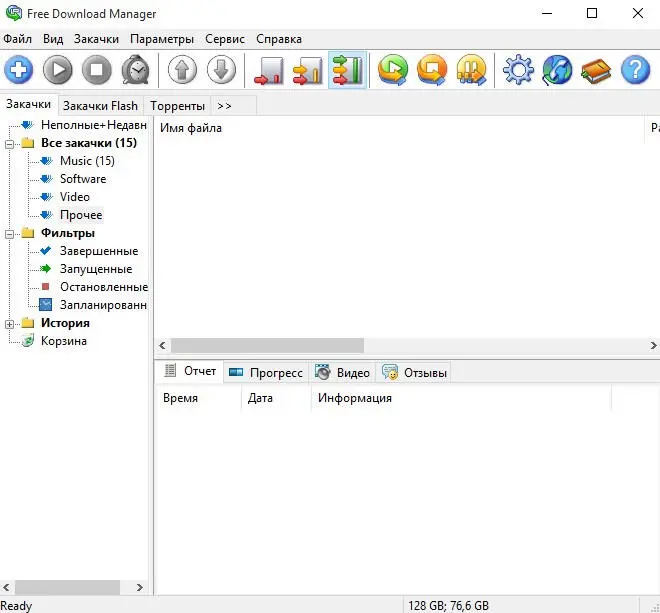This screenshot has width=660, height=613.
Task: Click the globe with phone dial-up icon
Action: coord(557,70)
